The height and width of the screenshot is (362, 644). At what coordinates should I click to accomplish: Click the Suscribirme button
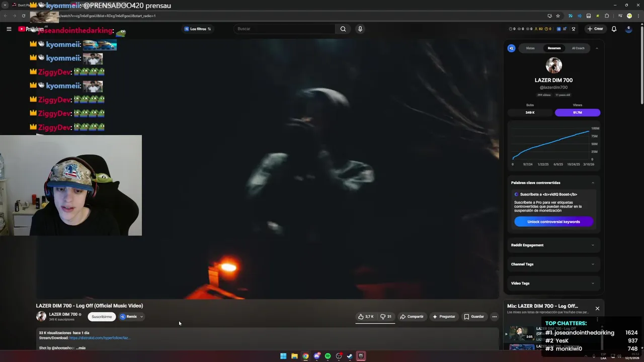102,317
